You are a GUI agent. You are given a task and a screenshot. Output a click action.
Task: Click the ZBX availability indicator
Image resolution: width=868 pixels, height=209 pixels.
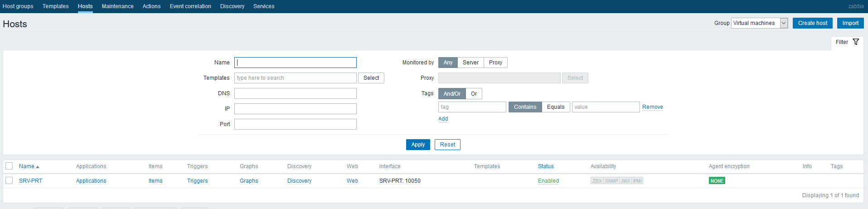point(597,181)
